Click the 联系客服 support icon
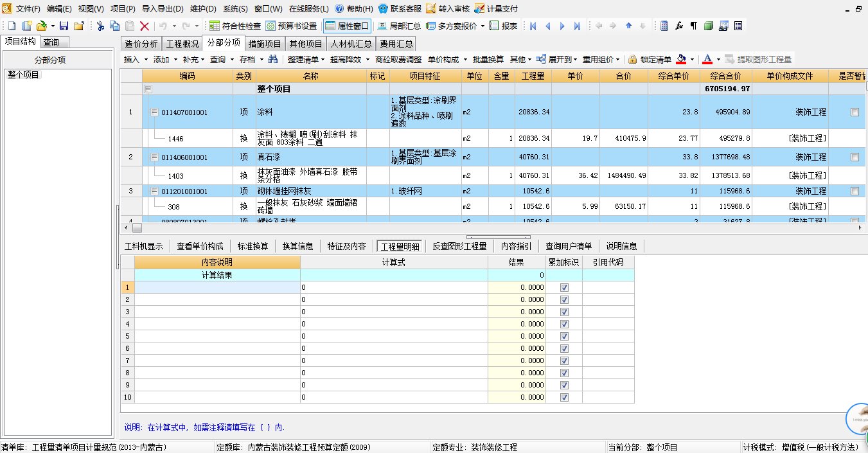 [x=384, y=9]
